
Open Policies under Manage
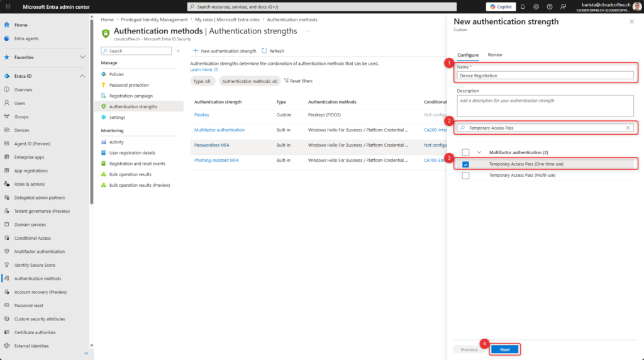click(116, 74)
